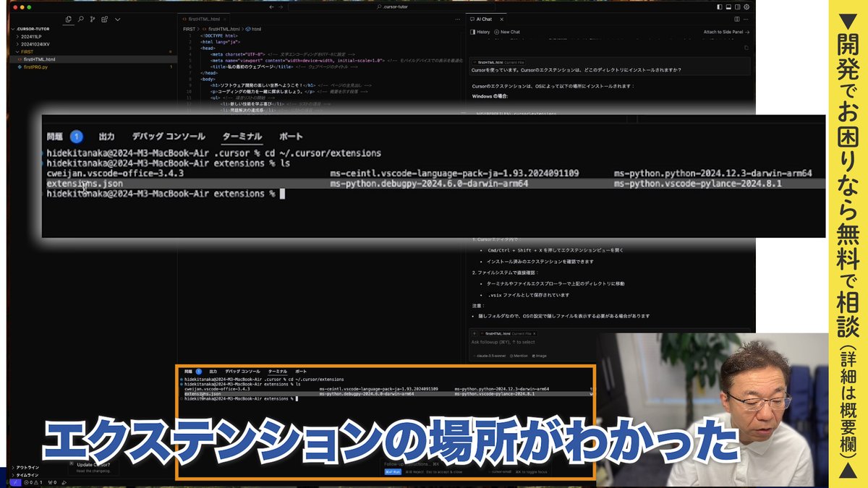Start a New Chat
Screen dimensions: 868x488
coord(507,32)
